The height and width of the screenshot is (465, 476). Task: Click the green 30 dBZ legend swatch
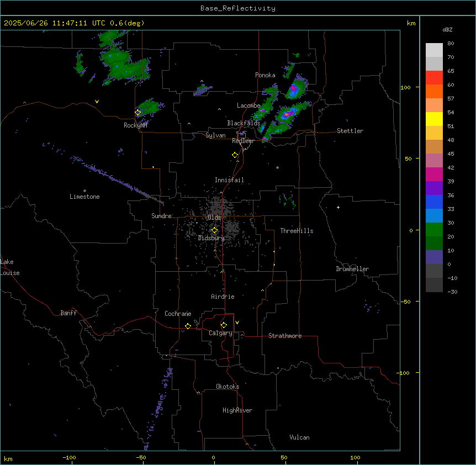434,230
